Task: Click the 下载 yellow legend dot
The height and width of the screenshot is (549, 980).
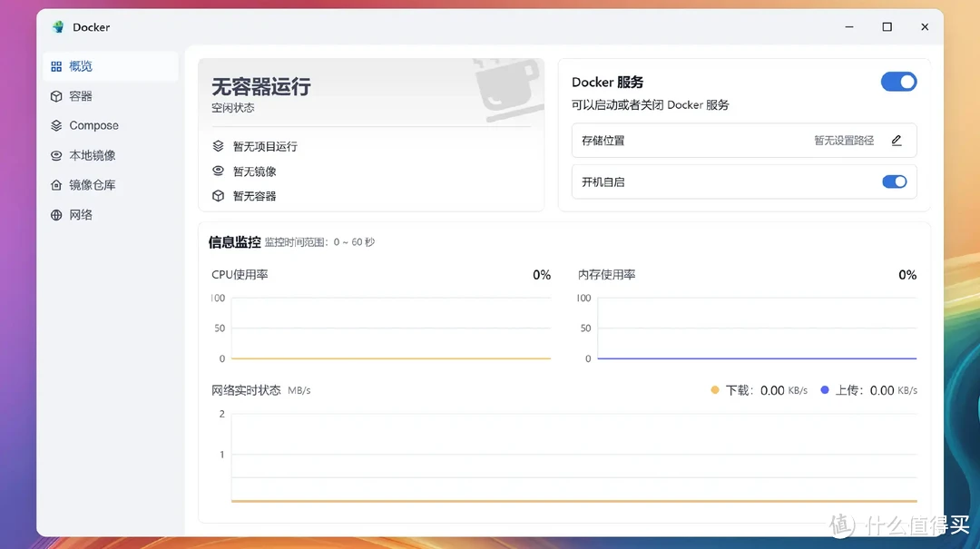Action: pyautogui.click(x=715, y=390)
